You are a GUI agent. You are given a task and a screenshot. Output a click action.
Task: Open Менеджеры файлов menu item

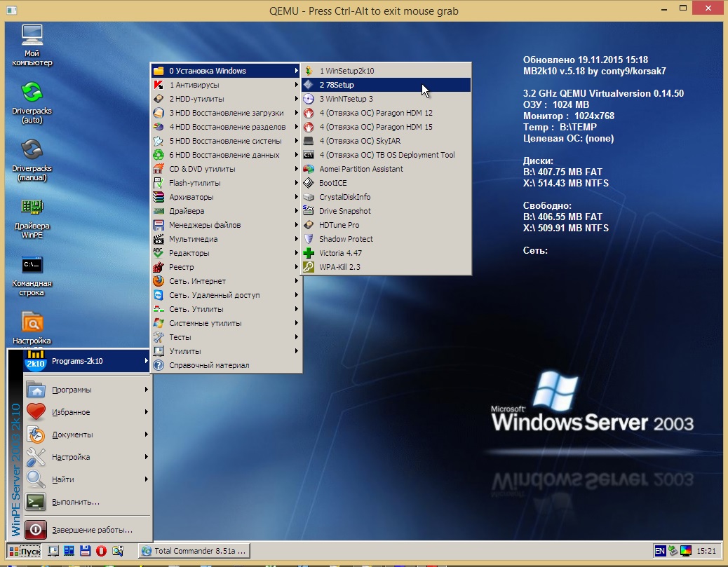[x=227, y=225]
